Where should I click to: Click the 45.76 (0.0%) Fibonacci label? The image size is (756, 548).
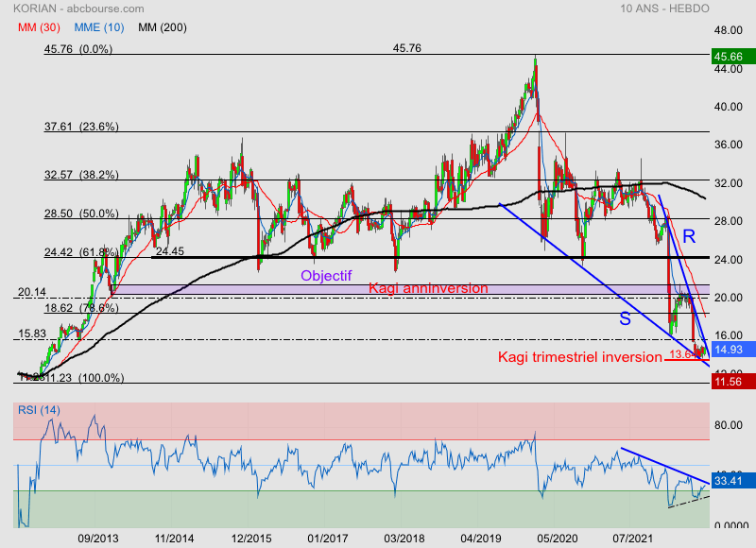point(78,49)
